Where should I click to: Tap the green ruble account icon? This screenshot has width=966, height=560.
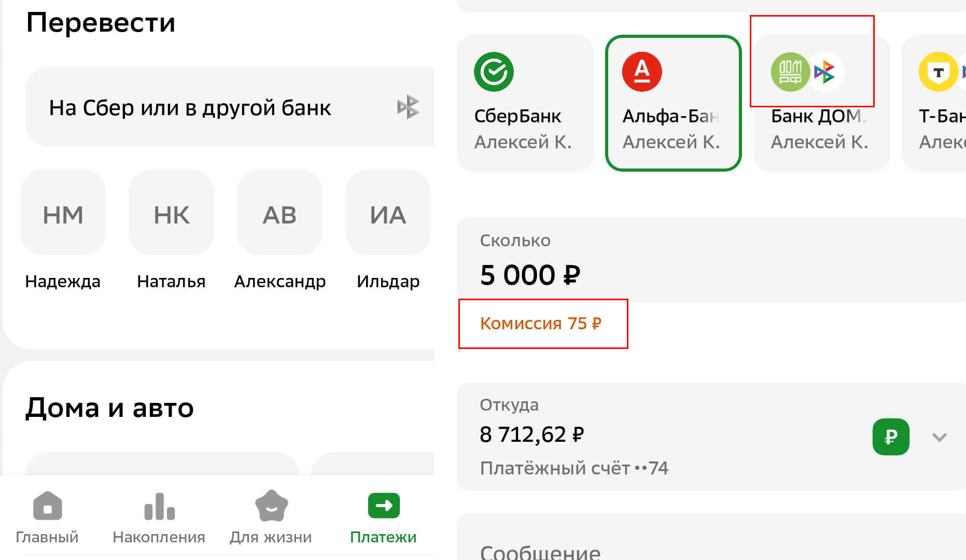pyautogui.click(x=891, y=437)
